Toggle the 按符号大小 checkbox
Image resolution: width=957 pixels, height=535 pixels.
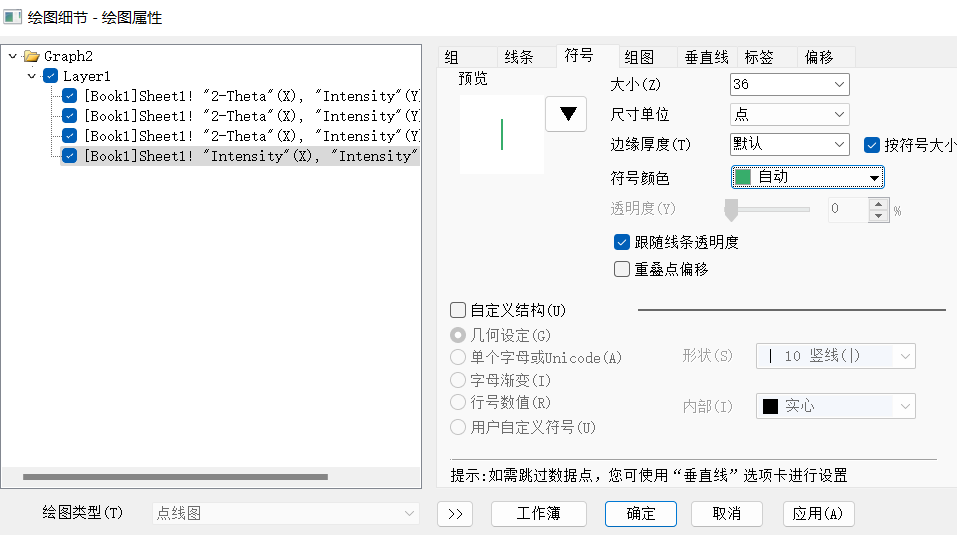click(x=872, y=145)
